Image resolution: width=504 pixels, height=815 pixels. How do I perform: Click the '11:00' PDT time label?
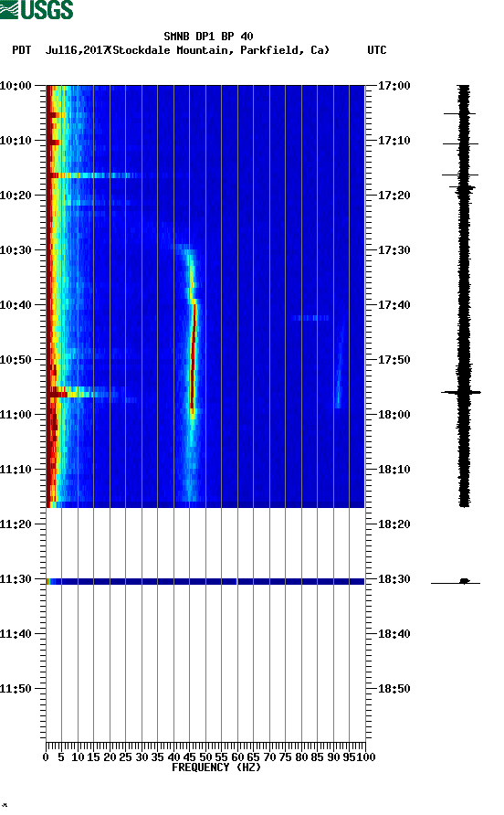[x=16, y=414]
